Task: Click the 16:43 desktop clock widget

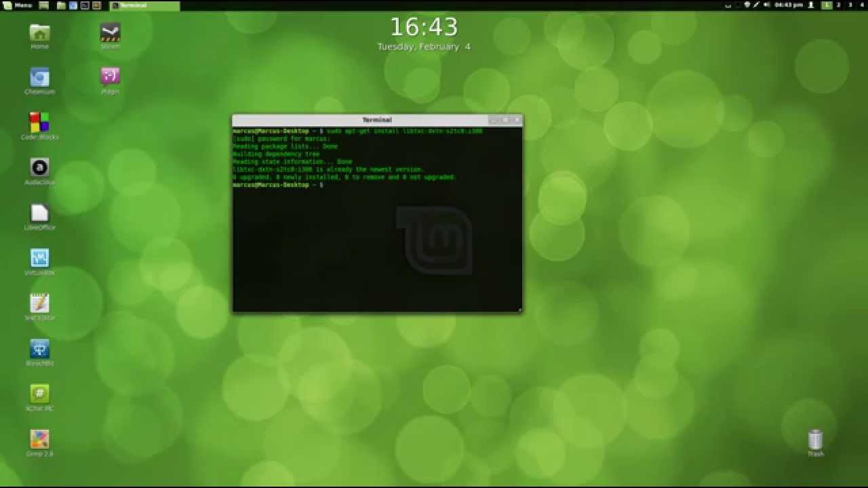Action: [x=424, y=27]
